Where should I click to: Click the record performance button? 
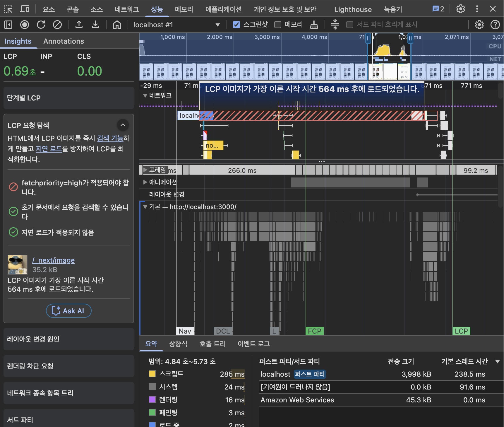pos(25,25)
